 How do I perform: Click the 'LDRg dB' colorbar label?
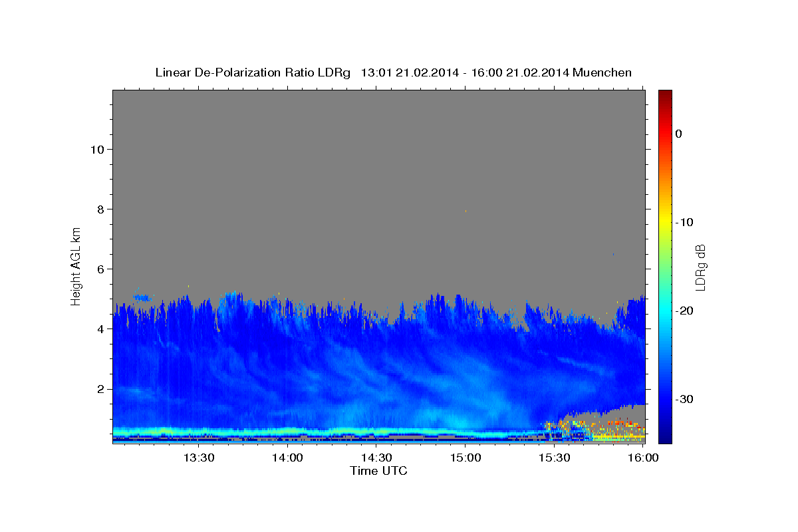click(700, 267)
